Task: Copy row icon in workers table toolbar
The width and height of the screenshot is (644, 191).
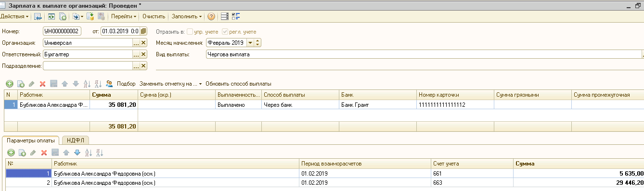Action: [x=21, y=84]
